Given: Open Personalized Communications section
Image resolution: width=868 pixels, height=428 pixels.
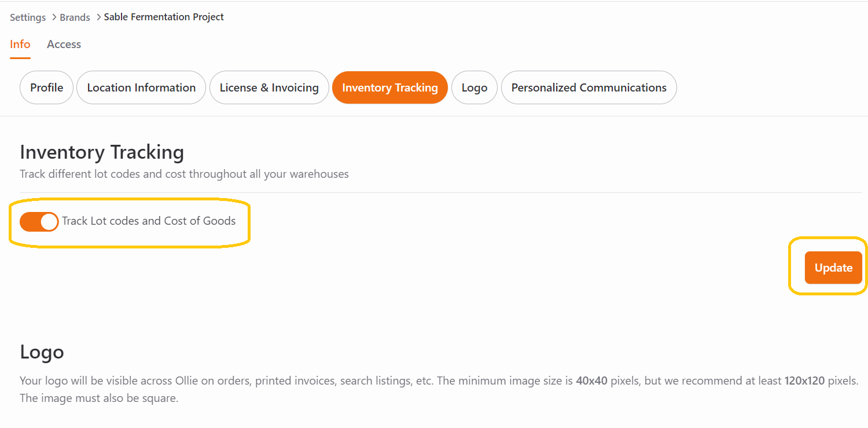Looking at the screenshot, I should [x=589, y=87].
